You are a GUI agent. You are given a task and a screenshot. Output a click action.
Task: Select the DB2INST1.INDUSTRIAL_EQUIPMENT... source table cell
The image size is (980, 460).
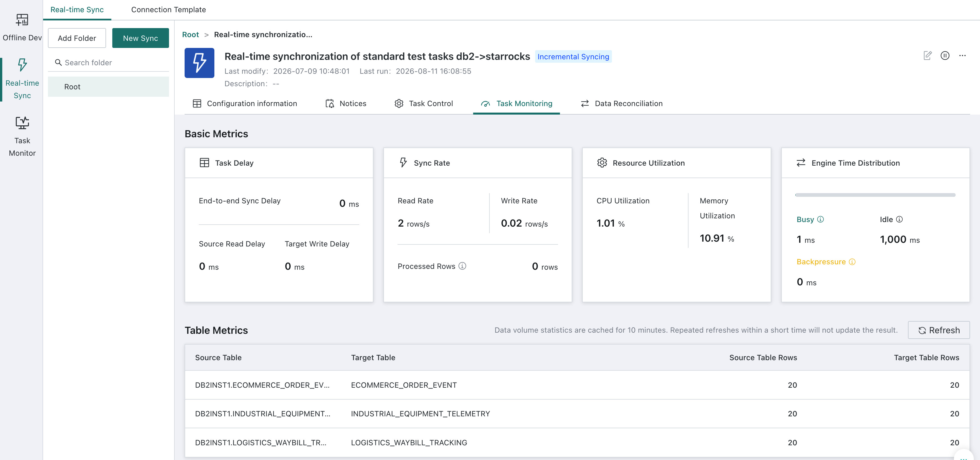click(263, 413)
